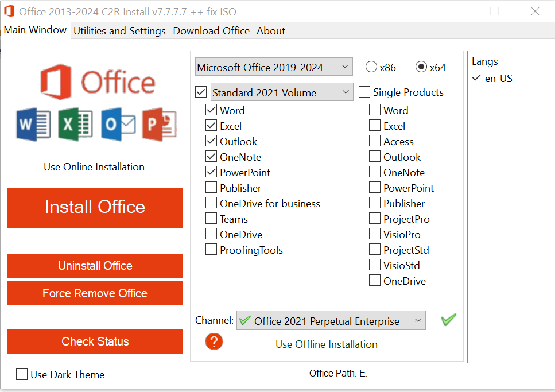The height and width of the screenshot is (392, 555).
Task: Select the x86 architecture radio button
Action: click(x=371, y=67)
